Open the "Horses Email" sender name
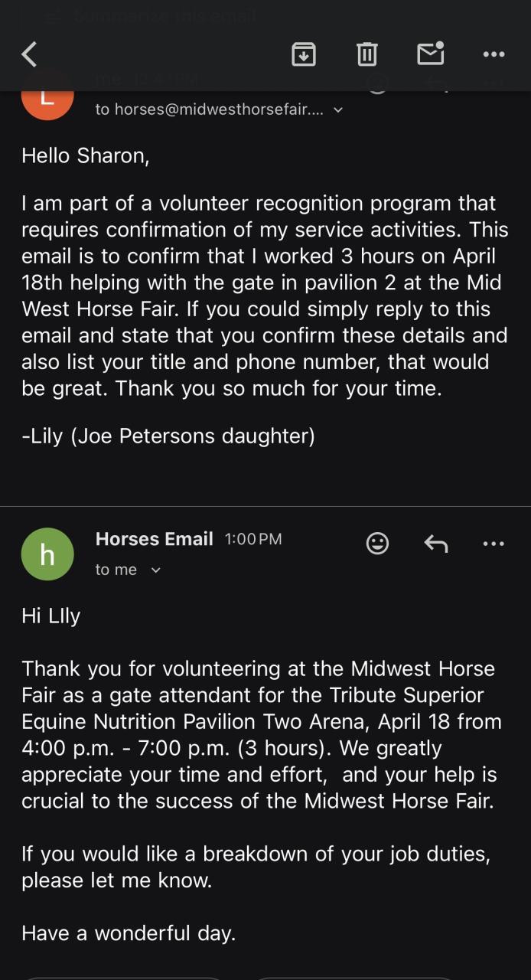This screenshot has height=980, width=531. pos(154,539)
